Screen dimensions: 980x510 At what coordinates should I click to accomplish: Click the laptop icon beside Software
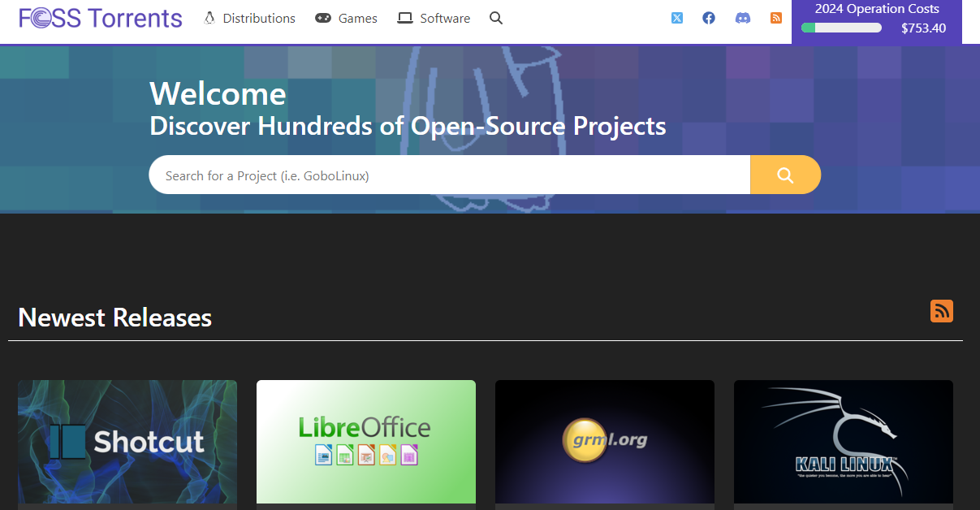404,17
